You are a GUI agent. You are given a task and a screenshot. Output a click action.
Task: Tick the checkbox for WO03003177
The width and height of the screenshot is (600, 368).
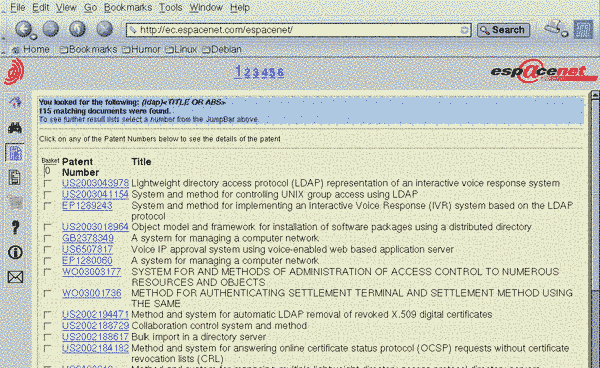click(x=47, y=272)
